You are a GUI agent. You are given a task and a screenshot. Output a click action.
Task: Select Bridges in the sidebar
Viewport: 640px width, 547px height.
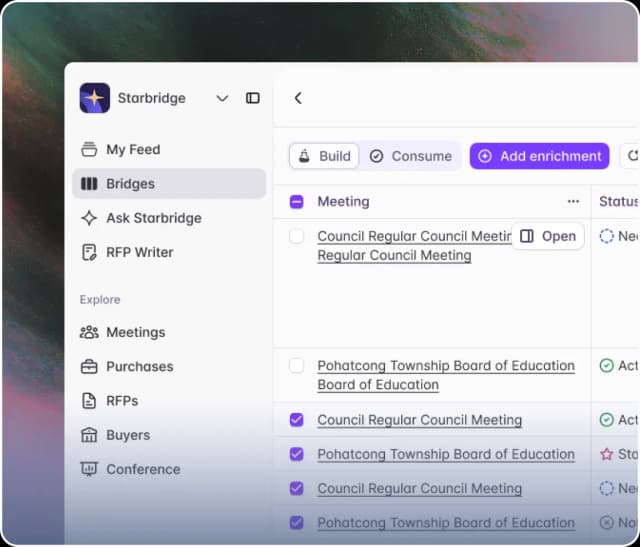coord(169,184)
